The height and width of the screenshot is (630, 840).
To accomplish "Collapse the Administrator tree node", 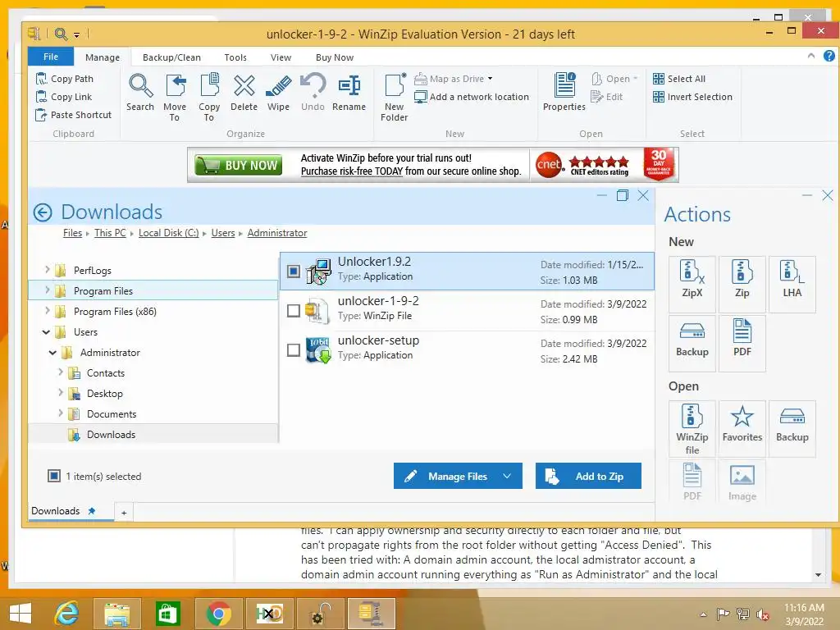I will point(52,353).
